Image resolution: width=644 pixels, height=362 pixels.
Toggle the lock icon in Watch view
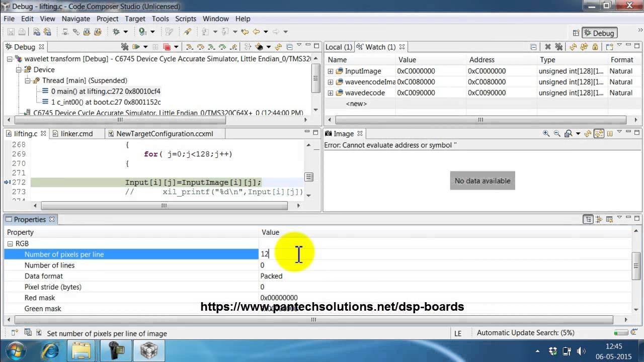coord(595,47)
